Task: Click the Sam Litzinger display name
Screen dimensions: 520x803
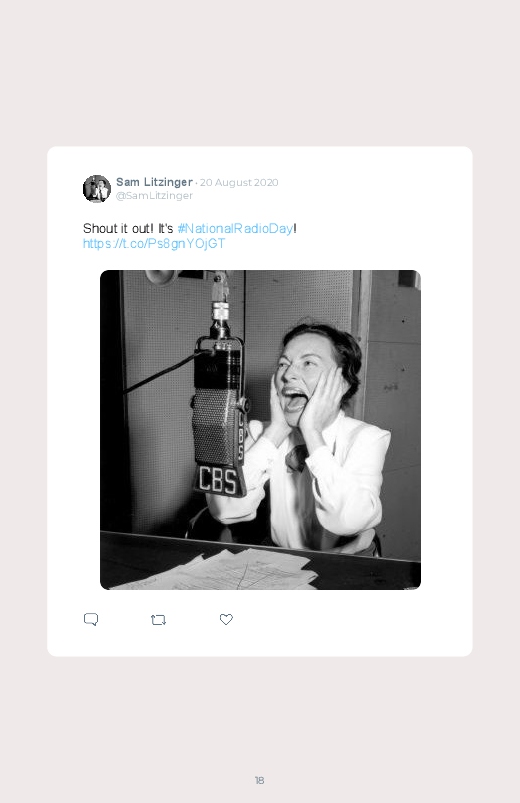Action: (154, 182)
